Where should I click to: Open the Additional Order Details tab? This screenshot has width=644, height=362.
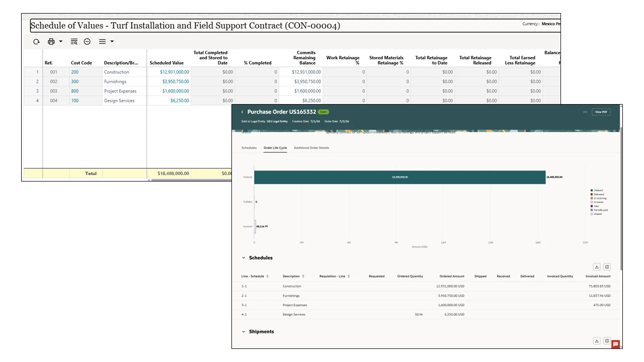click(x=311, y=148)
